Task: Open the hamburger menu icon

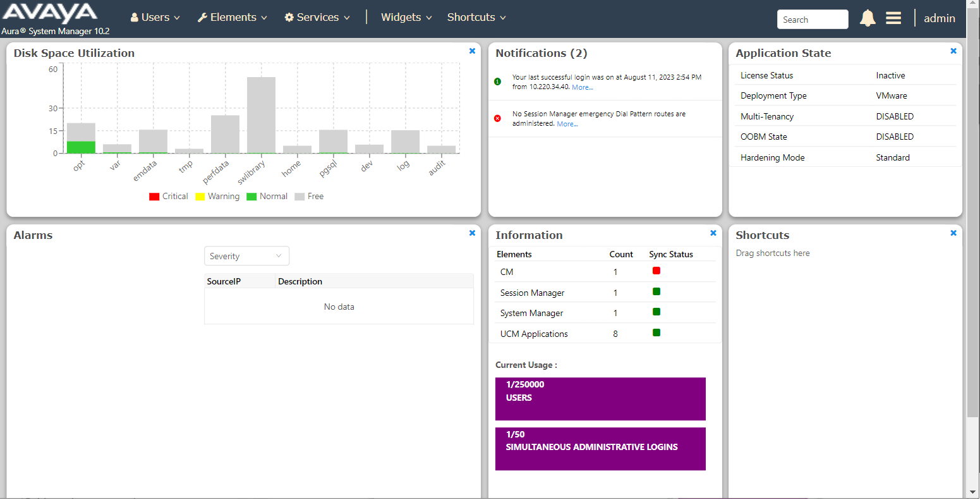Action: 893,18
